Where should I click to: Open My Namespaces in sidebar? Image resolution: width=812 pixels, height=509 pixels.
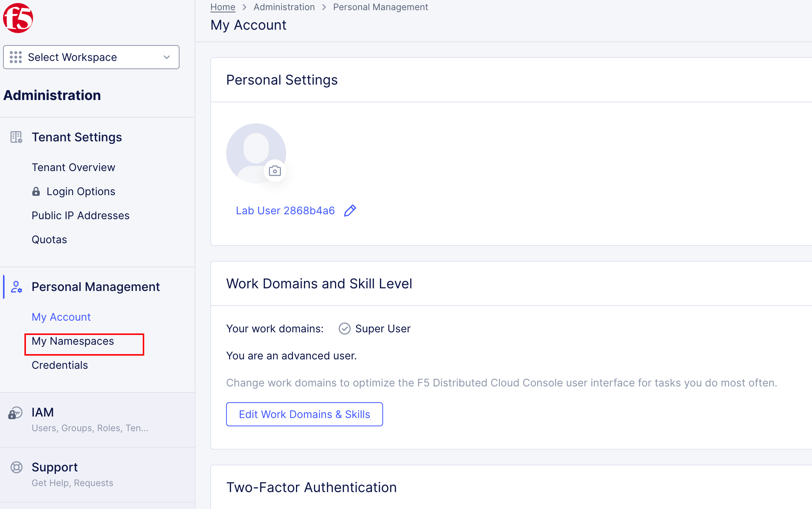[x=73, y=341]
